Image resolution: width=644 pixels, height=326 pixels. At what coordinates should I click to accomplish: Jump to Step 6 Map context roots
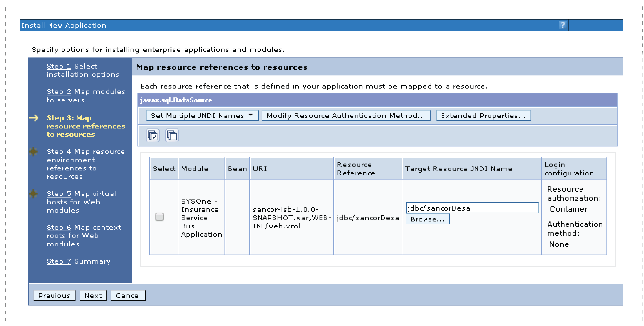click(59, 227)
